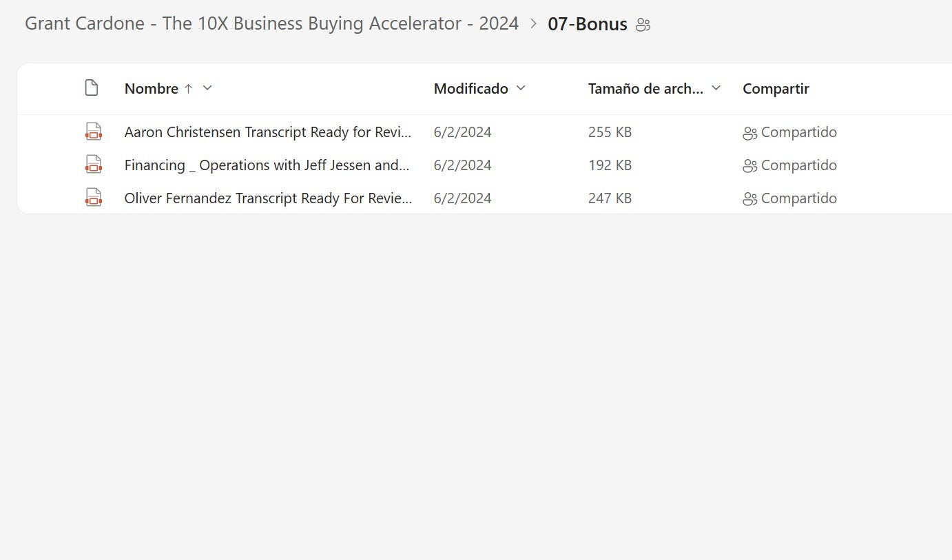Open the Tamaño de archivo column dropdown

716,88
